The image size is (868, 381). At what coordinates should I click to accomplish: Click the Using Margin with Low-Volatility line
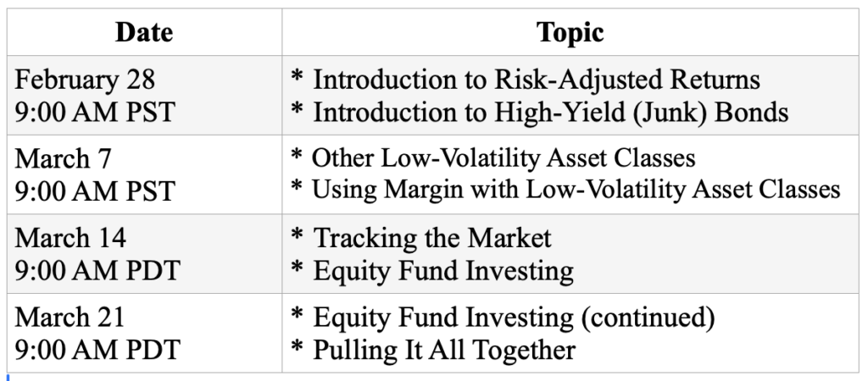click(576, 189)
